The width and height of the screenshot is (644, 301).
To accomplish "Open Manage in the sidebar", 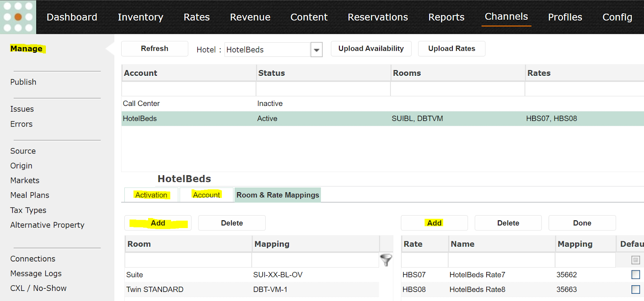I will pos(27,48).
